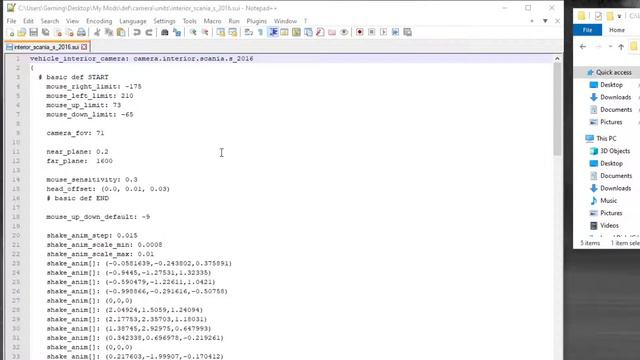Click the Up arrow in File Explorer
This screenshot has height=360, width=640.
click(x=621, y=47)
